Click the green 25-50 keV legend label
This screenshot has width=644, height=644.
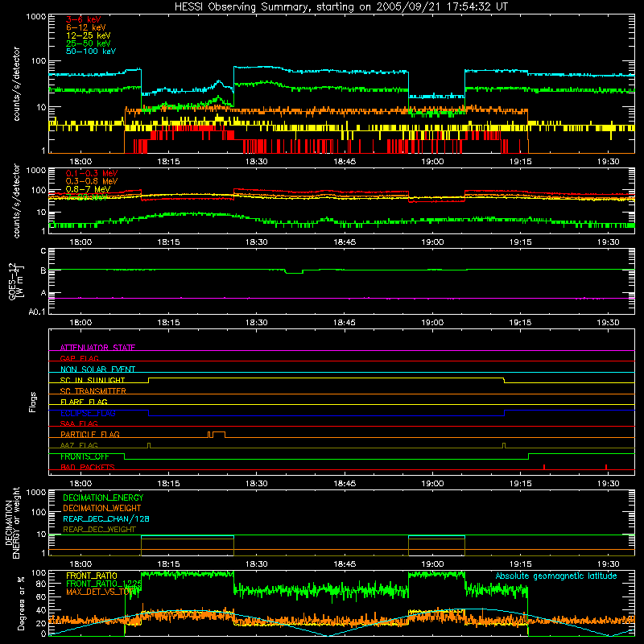[89, 43]
